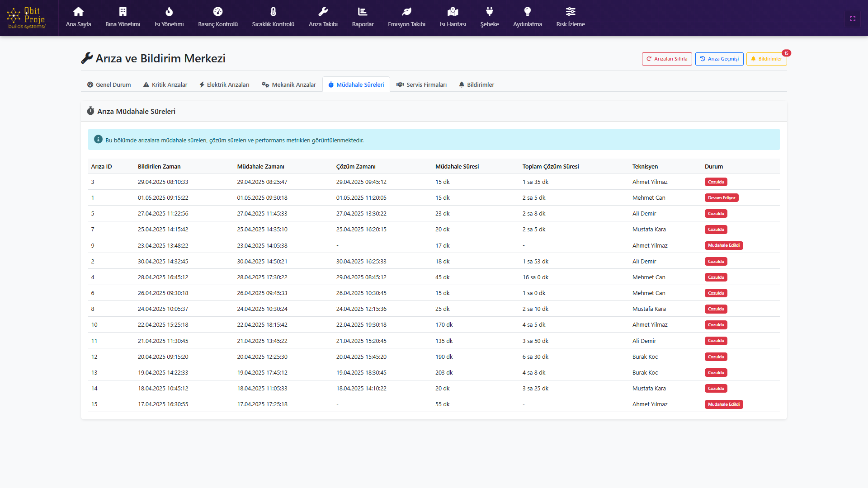Open Basınç Kontrolü gauge icon

[217, 12]
